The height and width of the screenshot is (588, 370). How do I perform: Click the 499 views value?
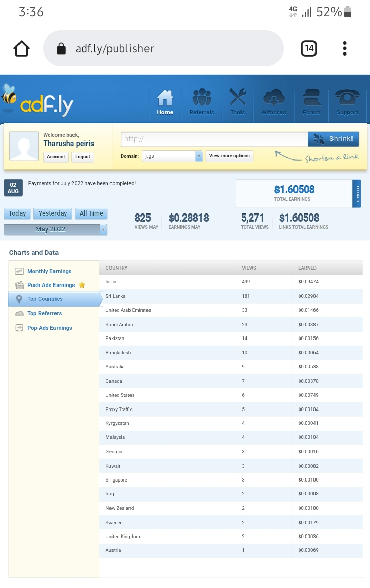point(246,281)
